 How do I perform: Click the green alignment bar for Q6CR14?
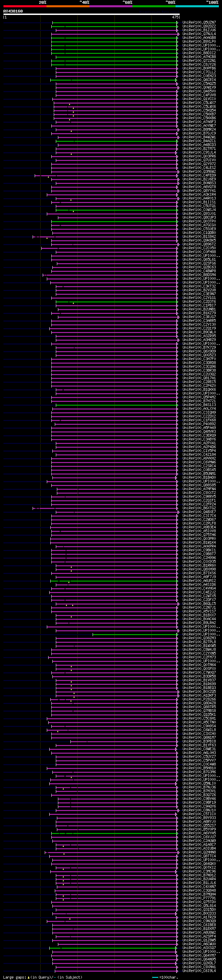tap(113, 80)
